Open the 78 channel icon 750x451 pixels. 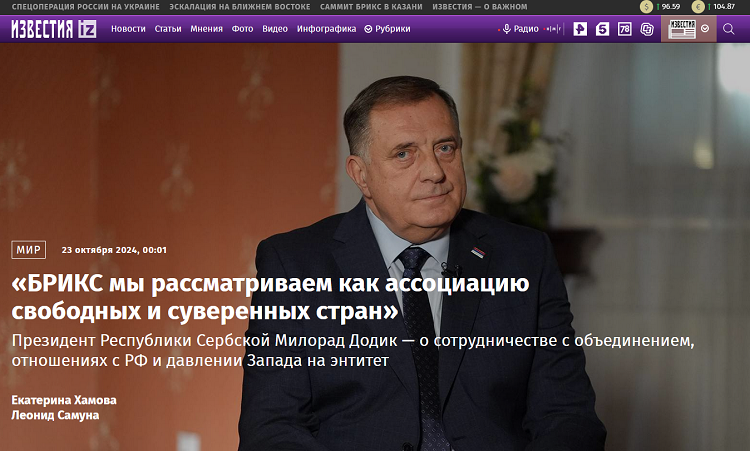click(625, 29)
